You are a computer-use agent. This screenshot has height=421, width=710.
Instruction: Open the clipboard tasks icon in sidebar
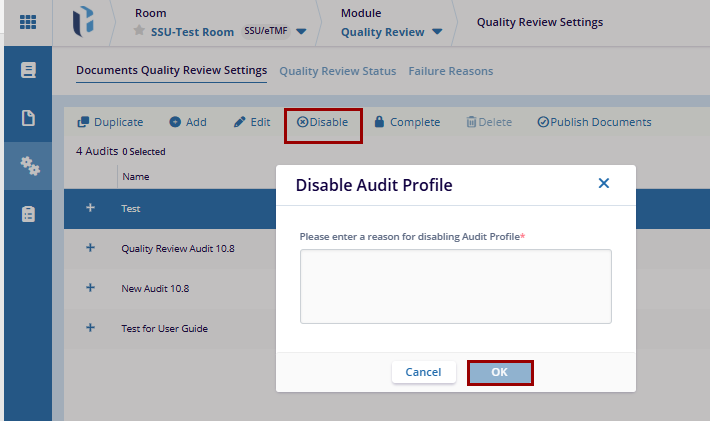[x=28, y=214]
